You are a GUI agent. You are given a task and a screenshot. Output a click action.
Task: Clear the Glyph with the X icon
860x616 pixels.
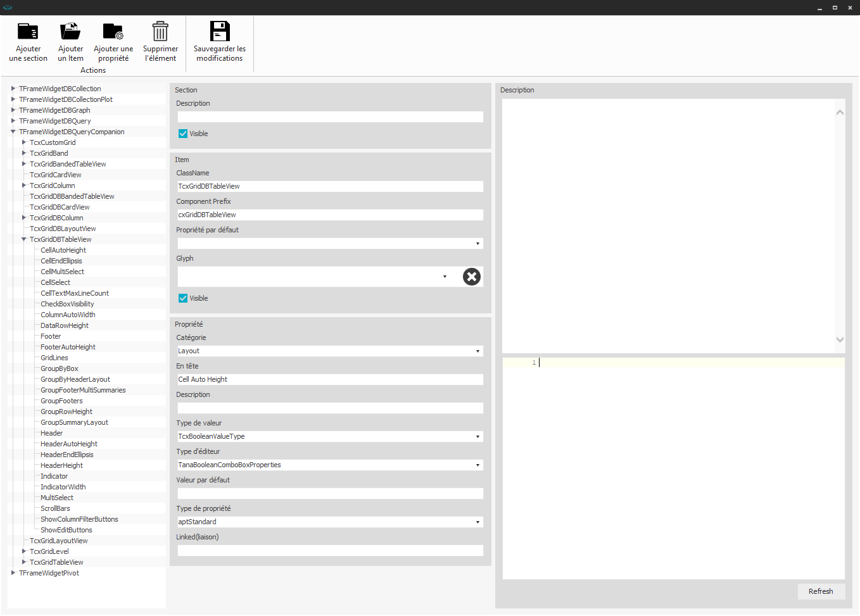(x=472, y=277)
